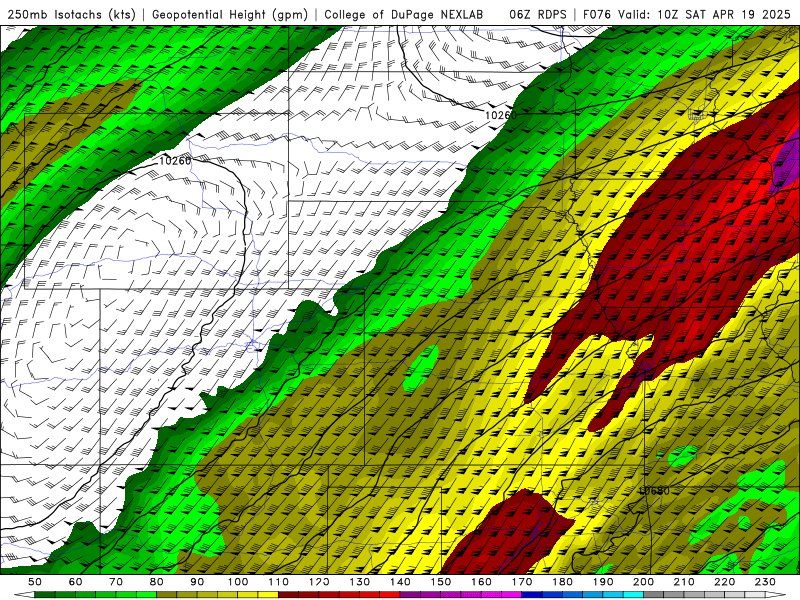This screenshot has width=800, height=600.
Task: Click the 70 value on the color scale
Action: 116,582
